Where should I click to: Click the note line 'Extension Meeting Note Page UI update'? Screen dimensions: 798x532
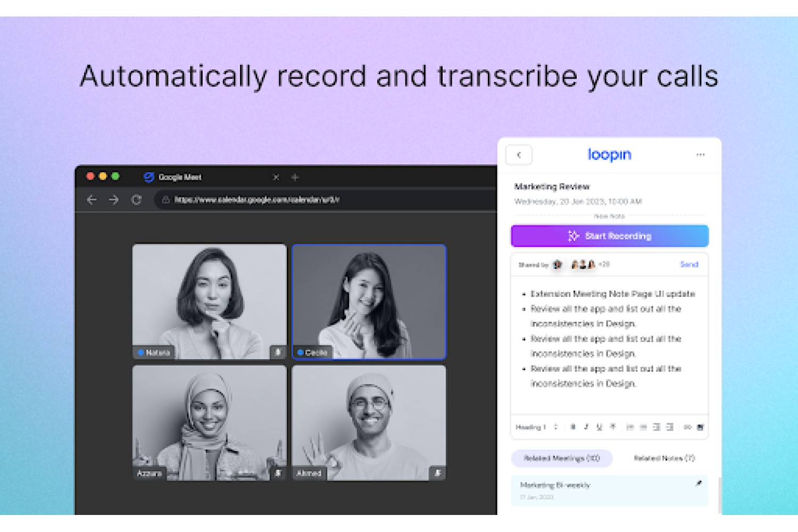click(612, 294)
